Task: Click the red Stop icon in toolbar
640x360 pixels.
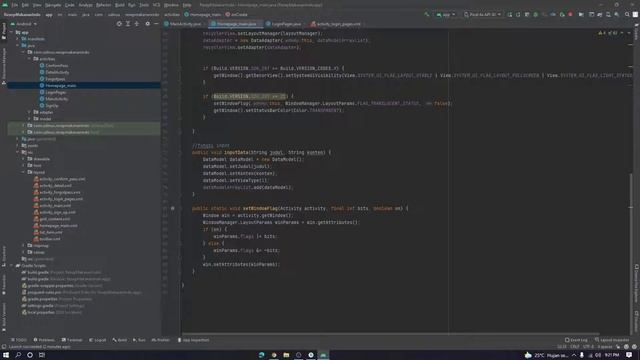Action: [570, 14]
